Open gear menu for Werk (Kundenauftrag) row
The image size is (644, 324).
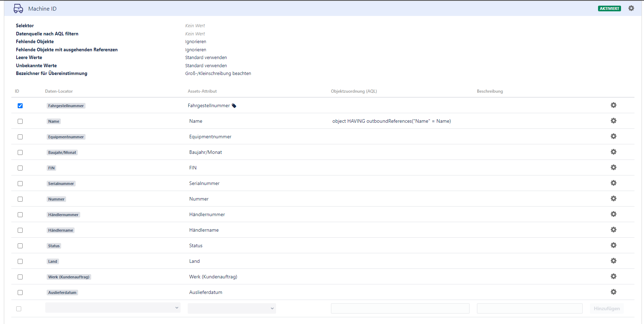click(613, 276)
